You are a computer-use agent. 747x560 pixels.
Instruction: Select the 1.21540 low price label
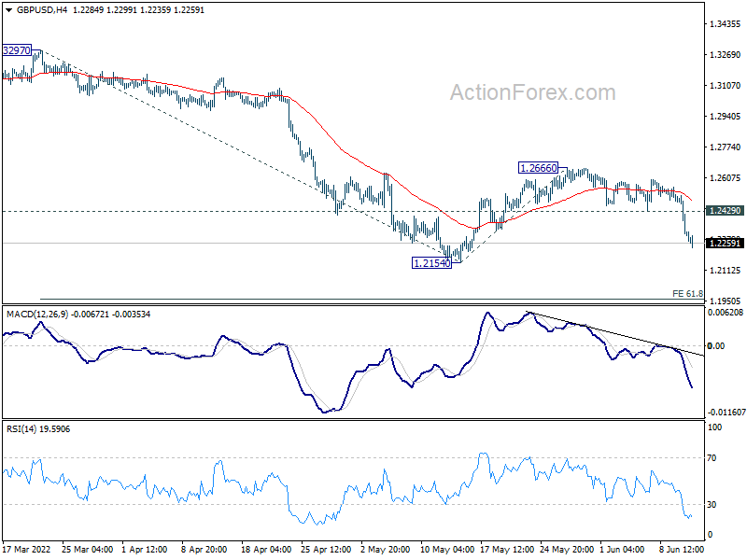tap(431, 263)
